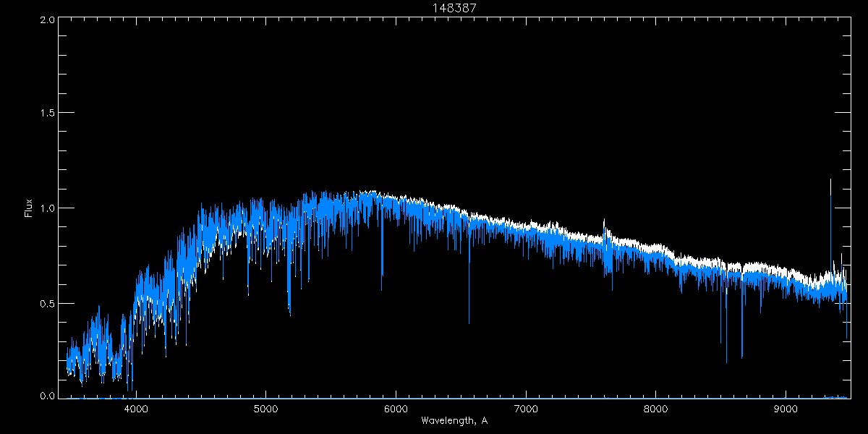Click the 9000 wavelength tick label

click(786, 408)
